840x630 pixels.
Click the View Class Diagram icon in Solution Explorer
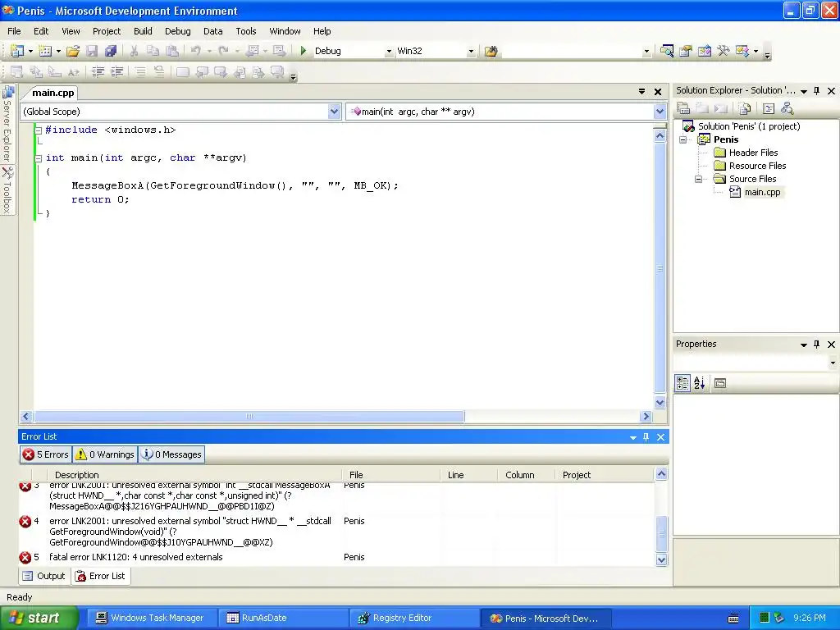[787, 109]
